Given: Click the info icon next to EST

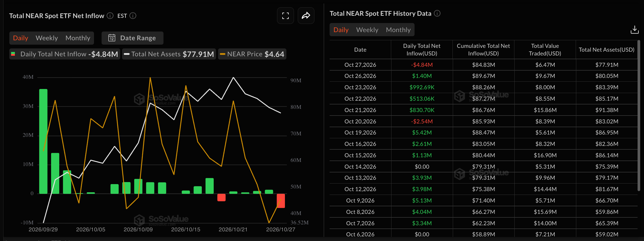Looking at the screenshot, I should pyautogui.click(x=133, y=16).
